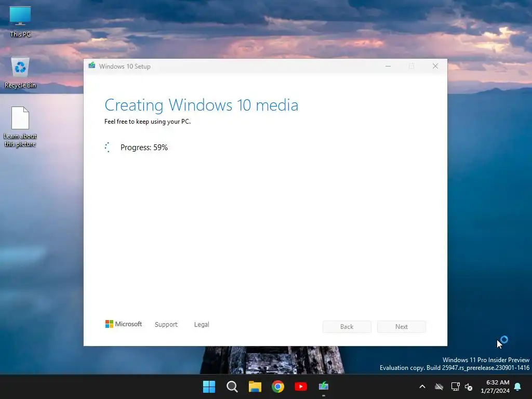Open the Legal link
532x399 pixels.
202,324
